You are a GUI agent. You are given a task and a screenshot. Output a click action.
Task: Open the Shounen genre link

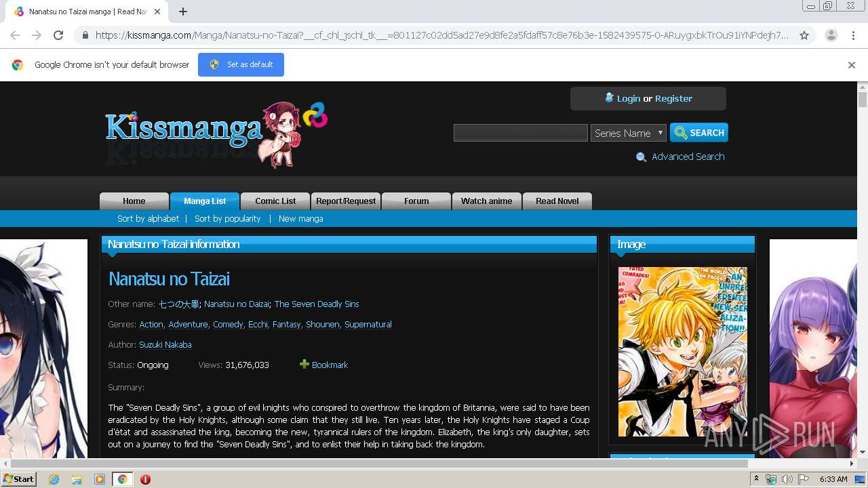click(322, 324)
